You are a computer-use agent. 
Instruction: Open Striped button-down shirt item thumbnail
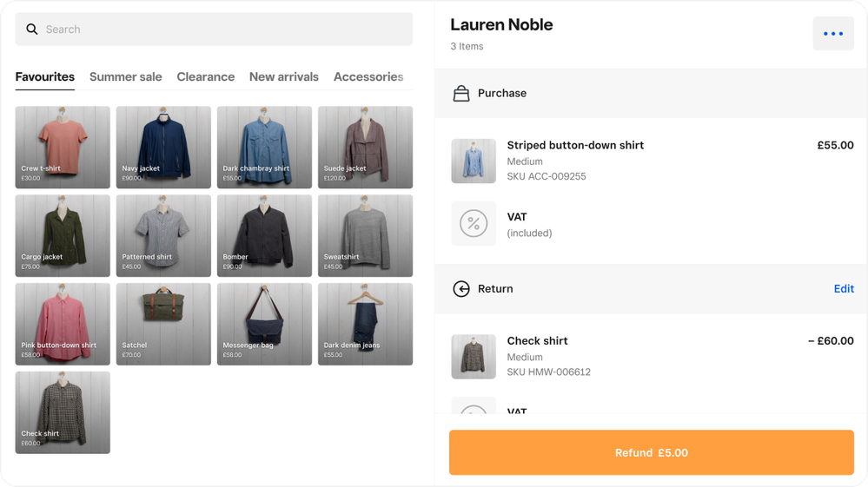tap(474, 161)
